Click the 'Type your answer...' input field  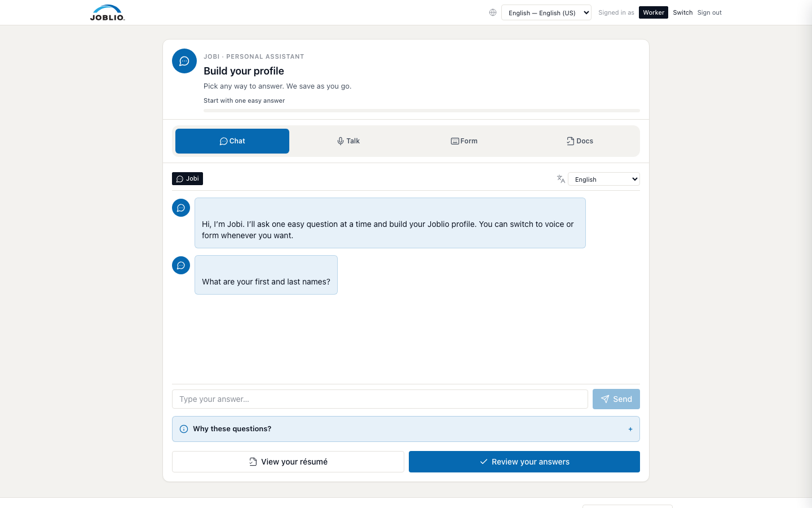[380, 399]
